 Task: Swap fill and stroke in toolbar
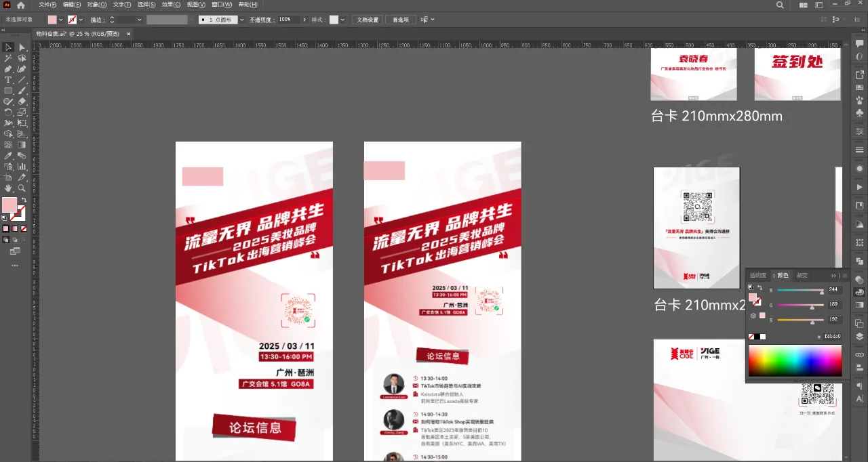tap(24, 201)
